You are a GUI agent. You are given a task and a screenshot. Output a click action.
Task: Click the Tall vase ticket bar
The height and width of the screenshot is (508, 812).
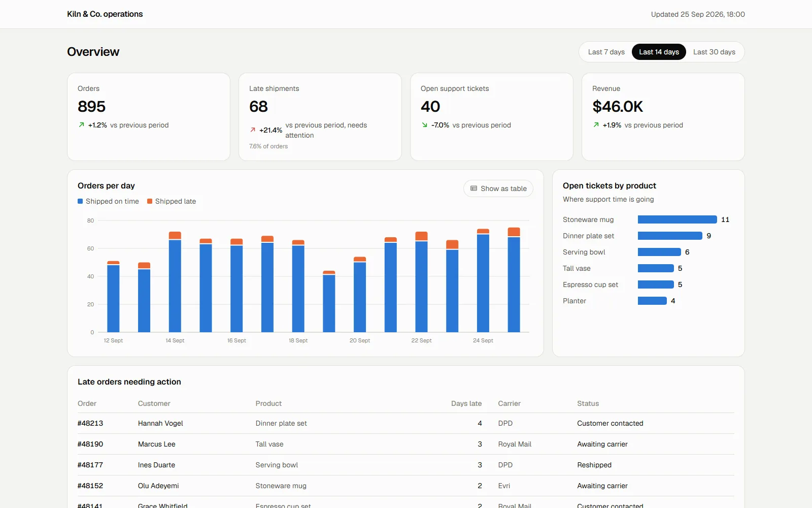tap(656, 268)
